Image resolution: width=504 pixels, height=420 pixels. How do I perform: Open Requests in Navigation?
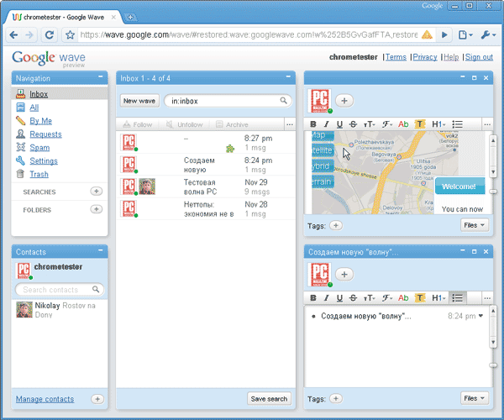45,134
